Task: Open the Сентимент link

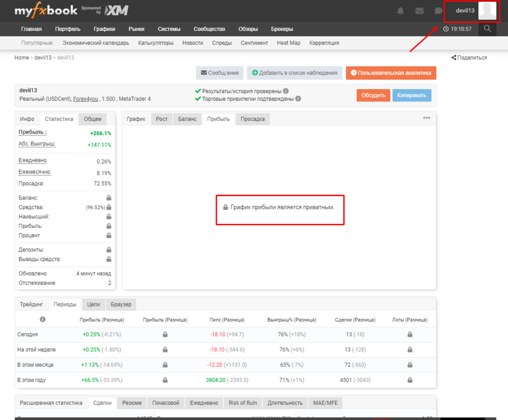Action: [254, 43]
